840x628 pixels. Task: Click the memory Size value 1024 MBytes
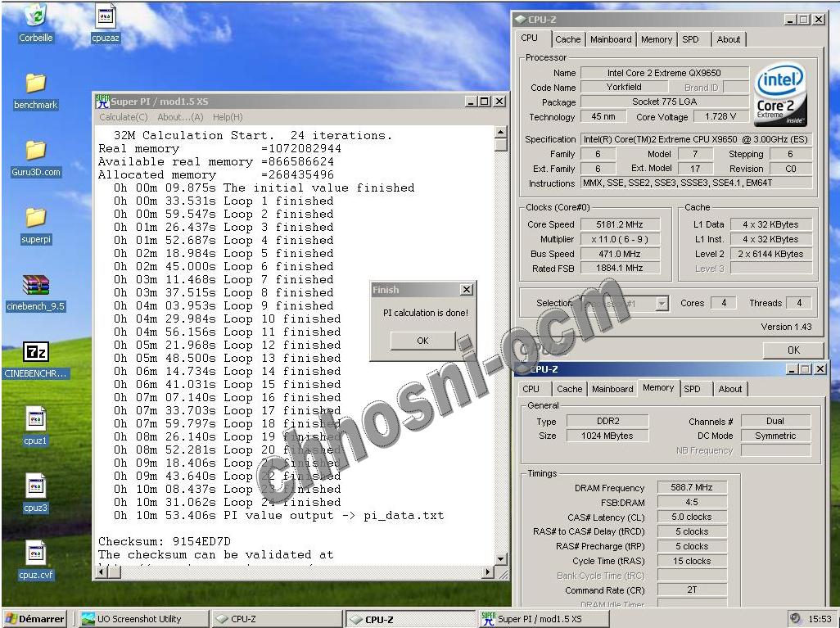(607, 436)
